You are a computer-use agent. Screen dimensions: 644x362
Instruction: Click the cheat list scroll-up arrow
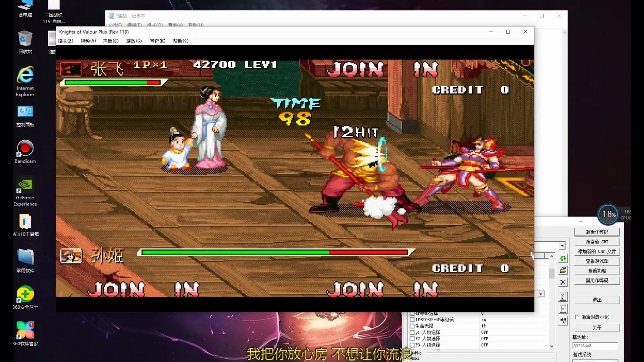pyautogui.click(x=552, y=256)
